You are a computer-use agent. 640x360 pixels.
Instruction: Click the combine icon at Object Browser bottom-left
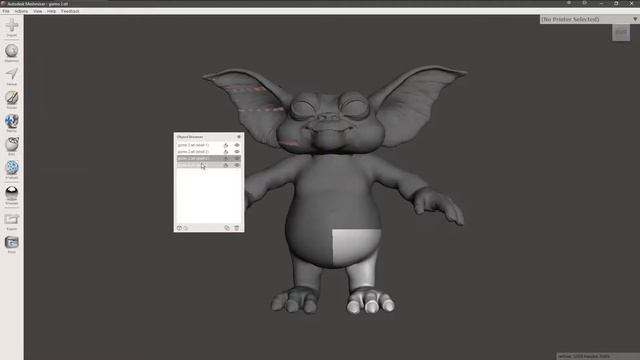[179, 228]
